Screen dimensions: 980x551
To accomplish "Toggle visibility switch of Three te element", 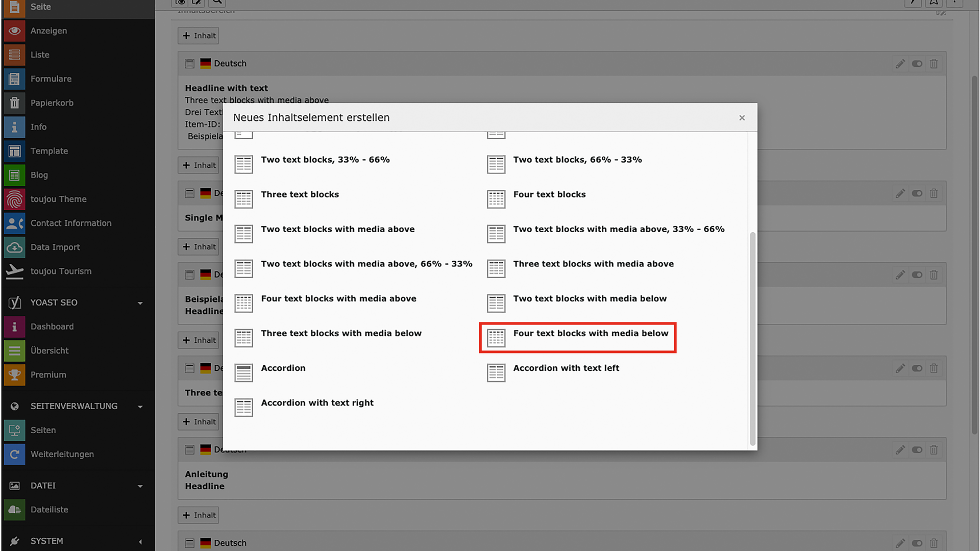I will [x=917, y=368].
